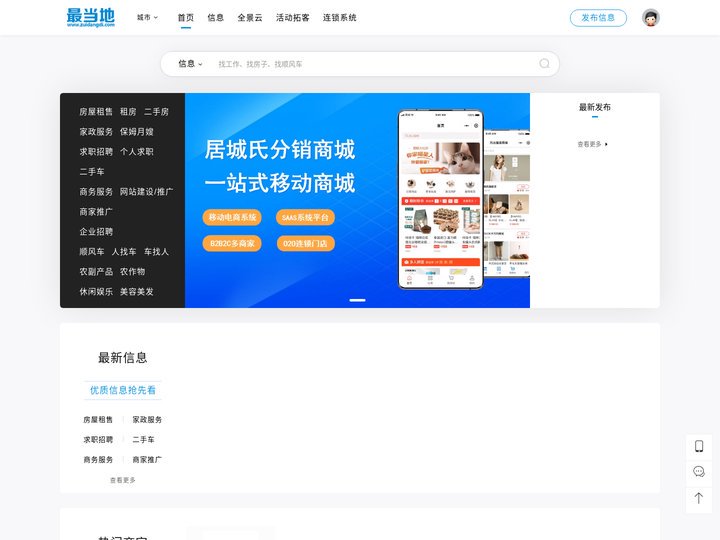Click the O2O连锁门店 banner pill
Viewport: 720px width, 540px height.
point(305,243)
